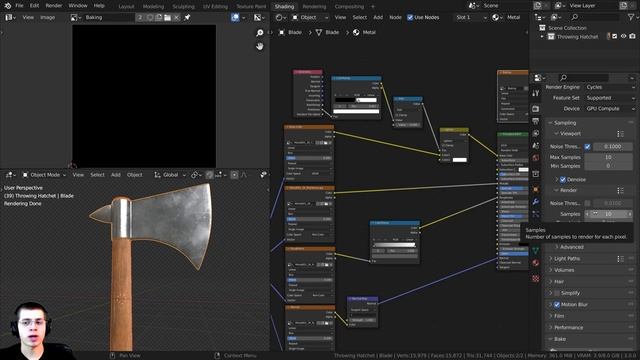Screen dimensions: 640x360
Task: Open the Object Mode dropdown in viewport
Action: (x=44, y=175)
